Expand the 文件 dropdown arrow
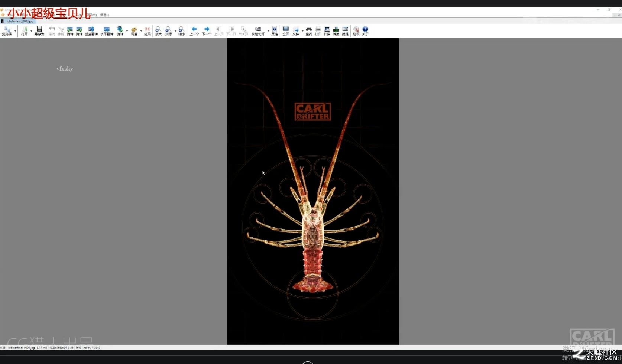Image resolution: width=622 pixels, height=364 pixels. 302,31
